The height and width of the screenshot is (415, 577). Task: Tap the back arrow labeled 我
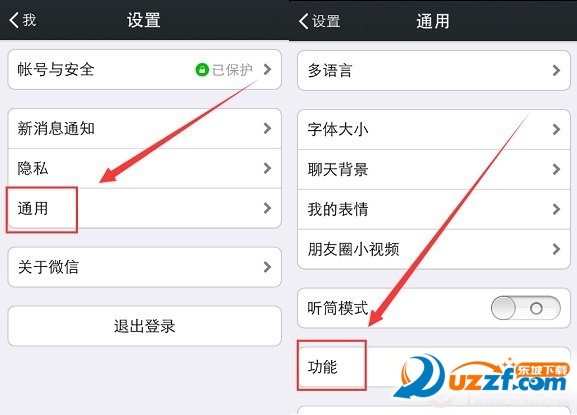[22, 20]
